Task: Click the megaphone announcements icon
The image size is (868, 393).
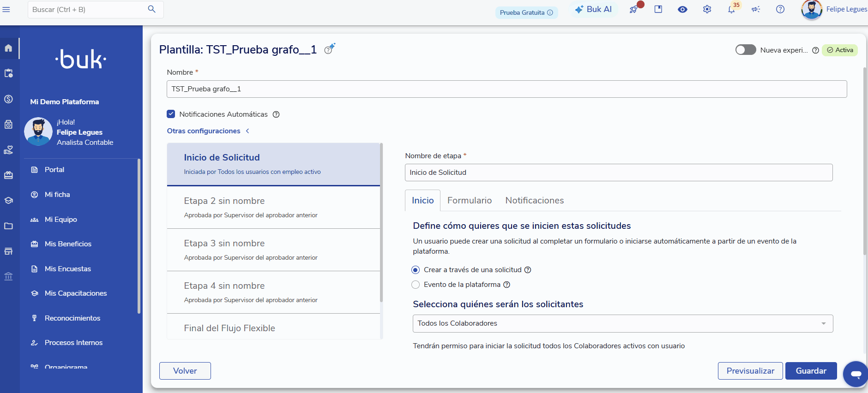Action: pyautogui.click(x=756, y=9)
